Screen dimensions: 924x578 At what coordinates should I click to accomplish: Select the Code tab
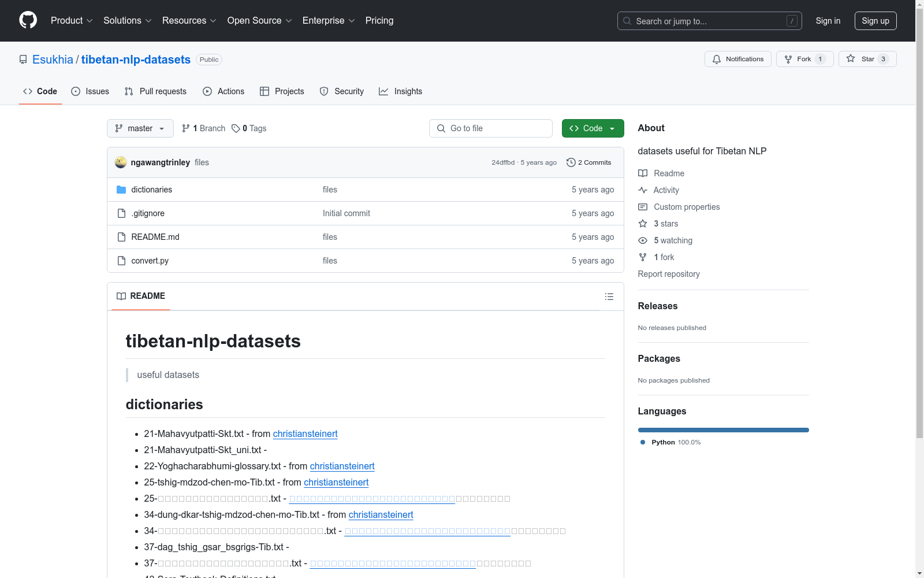pos(40,91)
